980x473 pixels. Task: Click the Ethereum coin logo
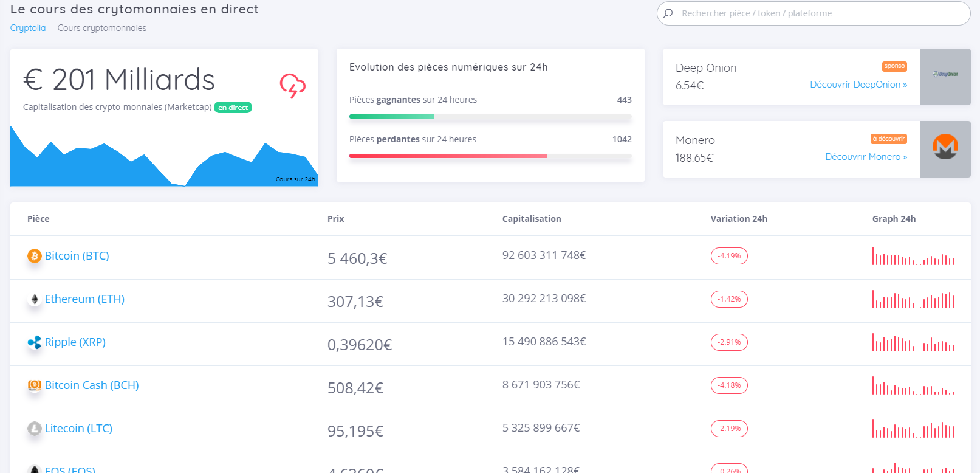(35, 299)
